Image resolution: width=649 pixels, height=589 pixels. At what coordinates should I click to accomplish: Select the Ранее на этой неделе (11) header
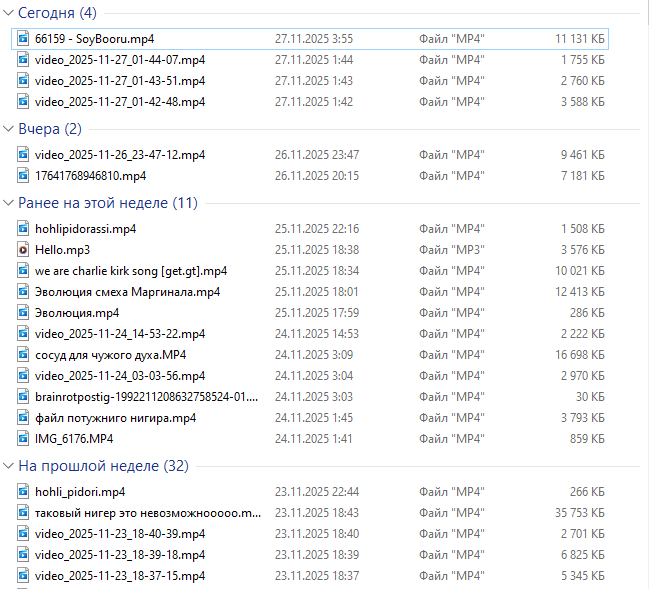click(108, 203)
